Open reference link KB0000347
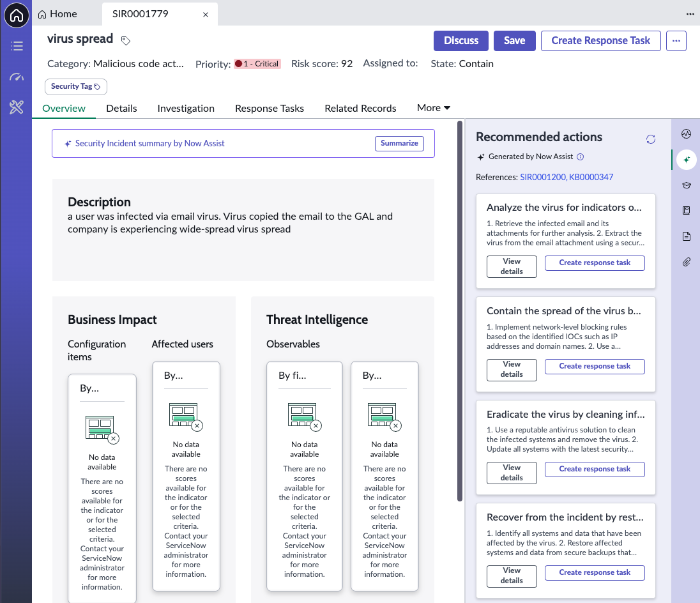This screenshot has width=700, height=603. 591,177
